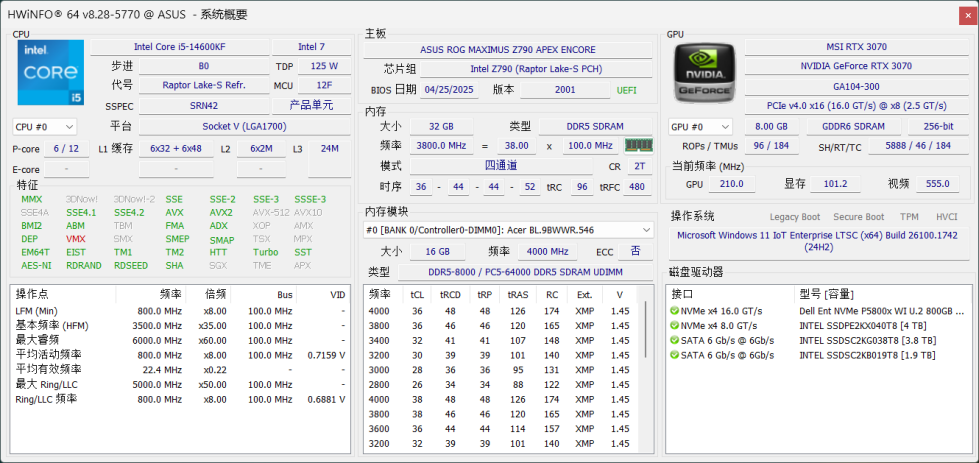Click the 32 GB memory size value
979x463 pixels.
pyautogui.click(x=441, y=127)
